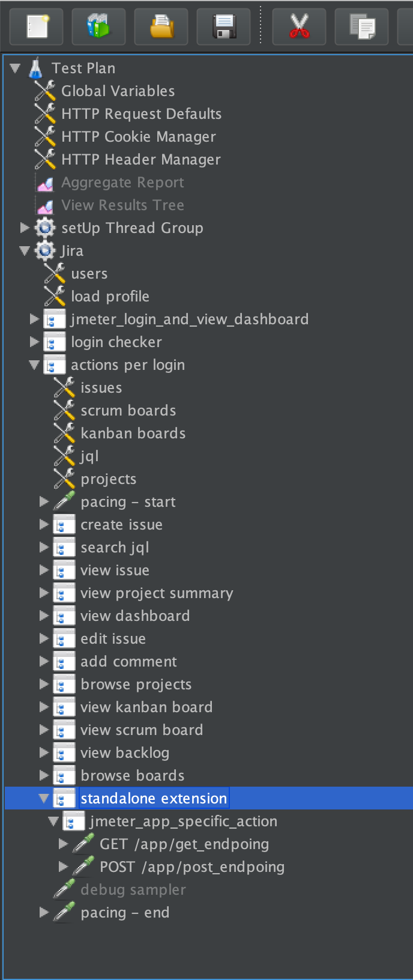Select the projects config item
413x980 pixels.
[x=109, y=479]
